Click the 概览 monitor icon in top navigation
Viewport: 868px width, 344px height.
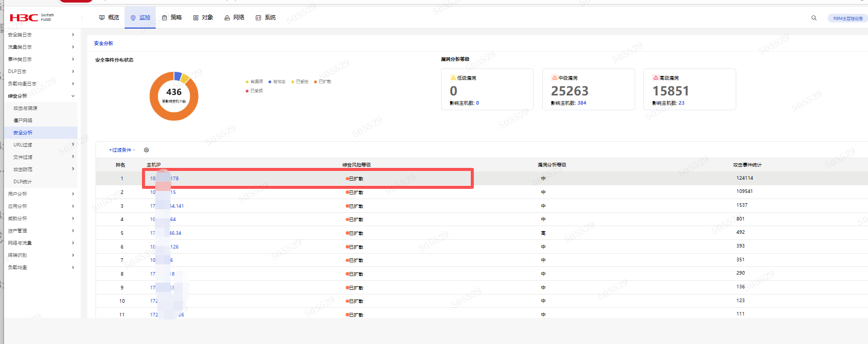[x=102, y=18]
